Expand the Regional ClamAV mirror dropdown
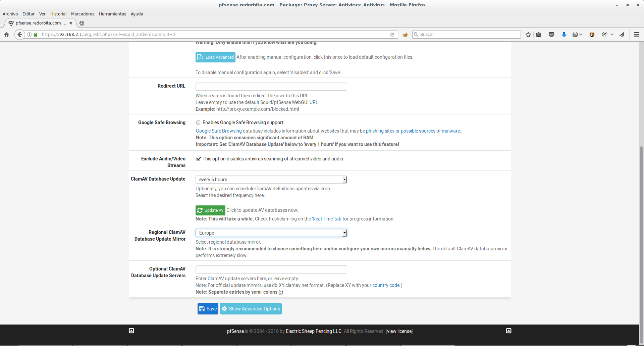Viewport: 644px width, 346px height. [271, 233]
